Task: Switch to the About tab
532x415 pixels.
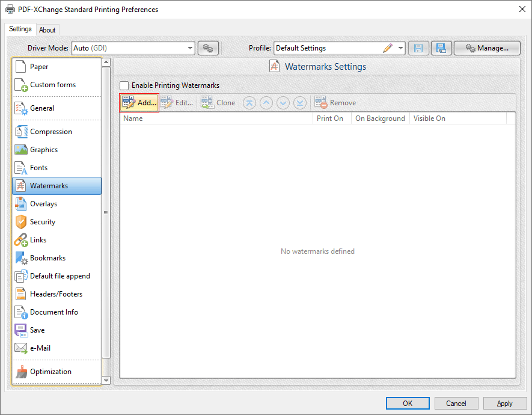Action: (x=47, y=29)
